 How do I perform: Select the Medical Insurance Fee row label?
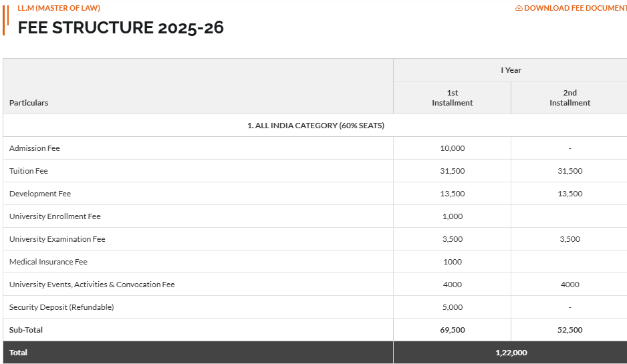48,262
